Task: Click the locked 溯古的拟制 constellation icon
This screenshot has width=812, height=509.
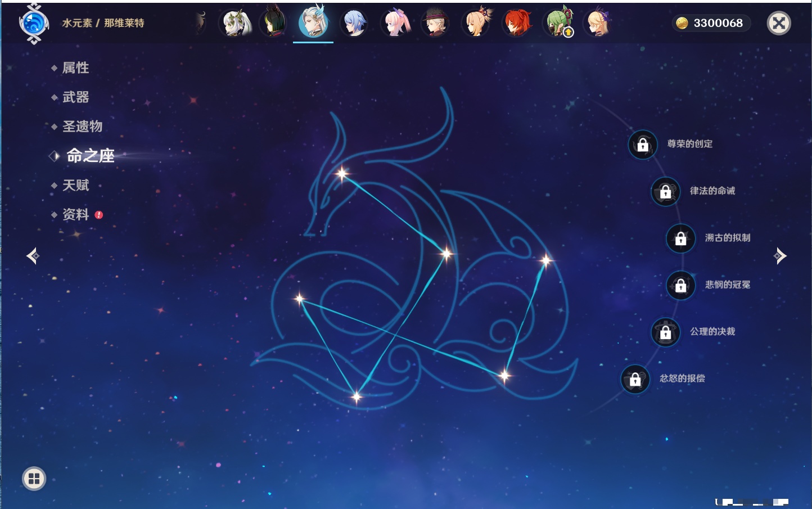Action: click(x=681, y=238)
